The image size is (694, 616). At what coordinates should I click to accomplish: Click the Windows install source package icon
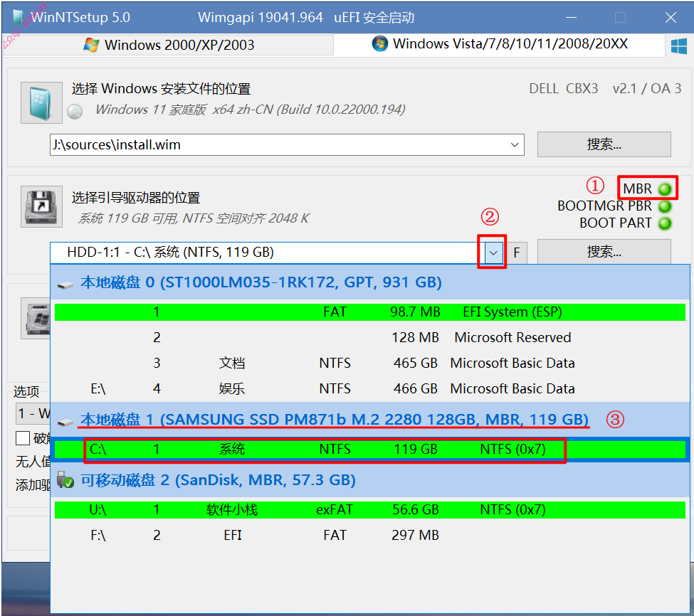tap(41, 102)
